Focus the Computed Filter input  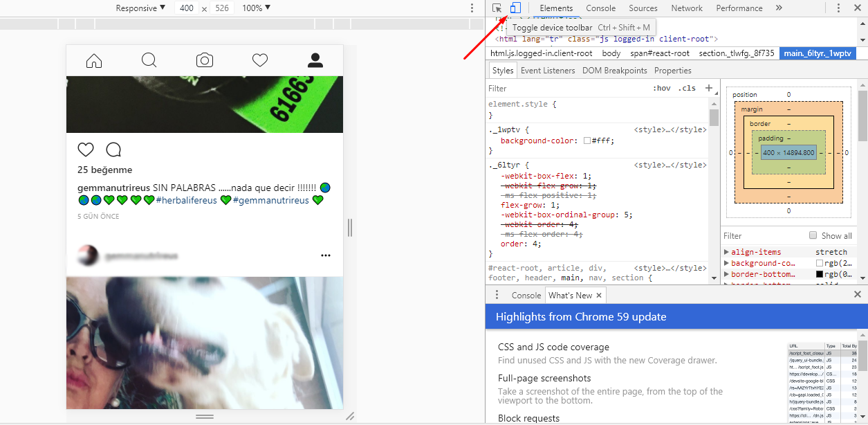click(764, 235)
